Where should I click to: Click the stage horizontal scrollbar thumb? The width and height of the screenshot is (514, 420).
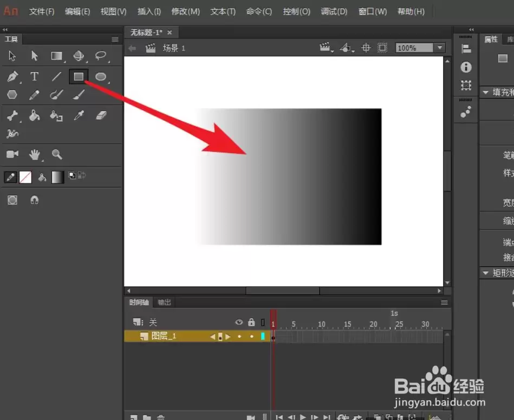point(283,291)
